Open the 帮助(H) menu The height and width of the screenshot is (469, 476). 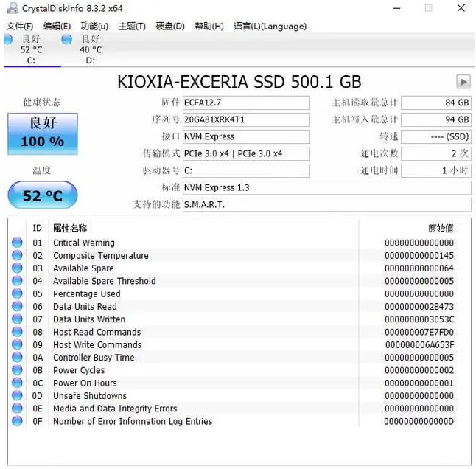209,26
